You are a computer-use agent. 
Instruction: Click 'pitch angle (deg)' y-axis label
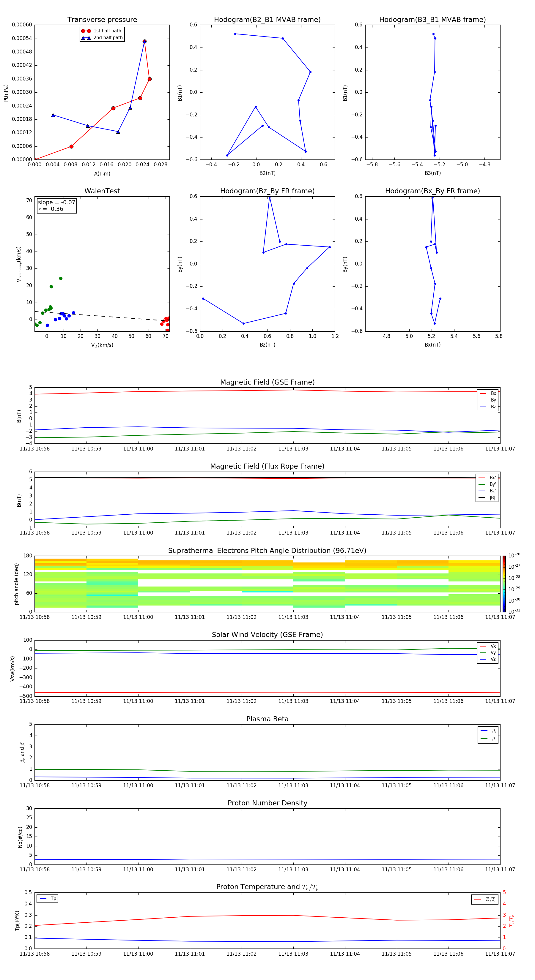tap(16, 584)
